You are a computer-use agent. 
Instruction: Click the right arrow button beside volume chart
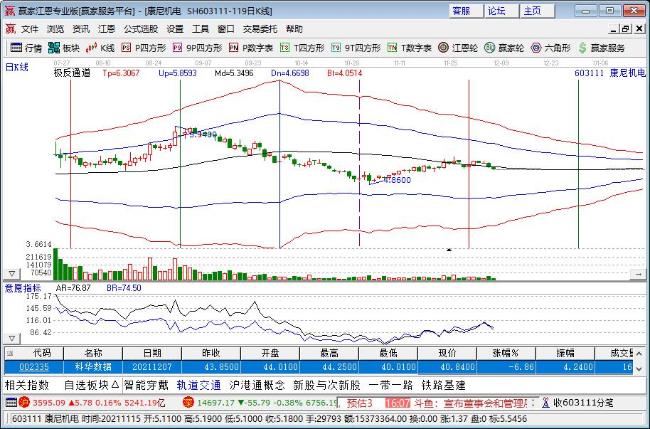pyautogui.click(x=638, y=274)
